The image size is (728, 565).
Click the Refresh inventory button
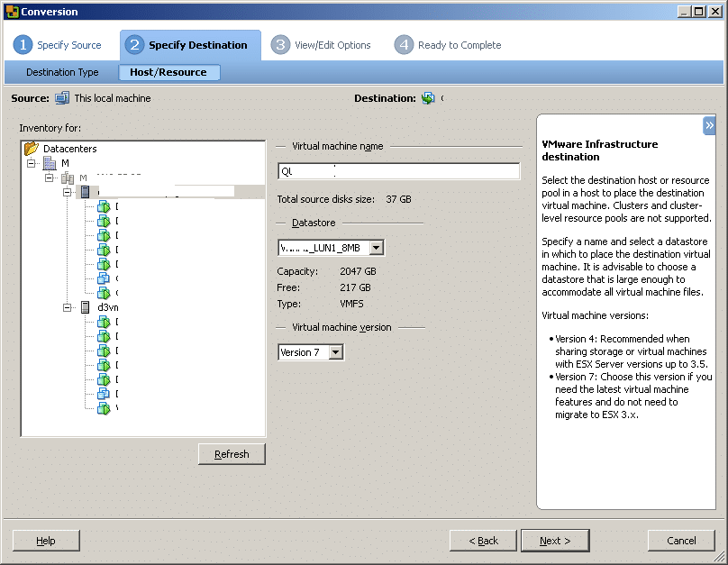click(x=232, y=454)
